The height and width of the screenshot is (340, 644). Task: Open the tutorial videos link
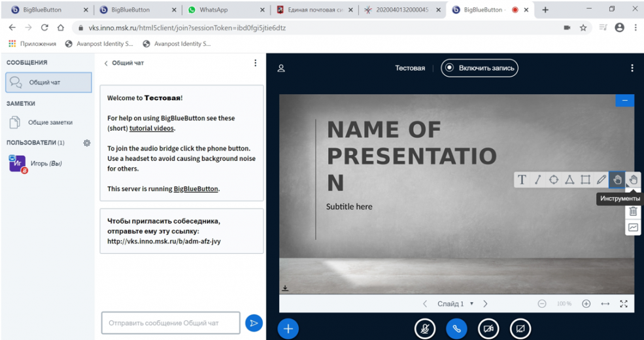pos(152,129)
